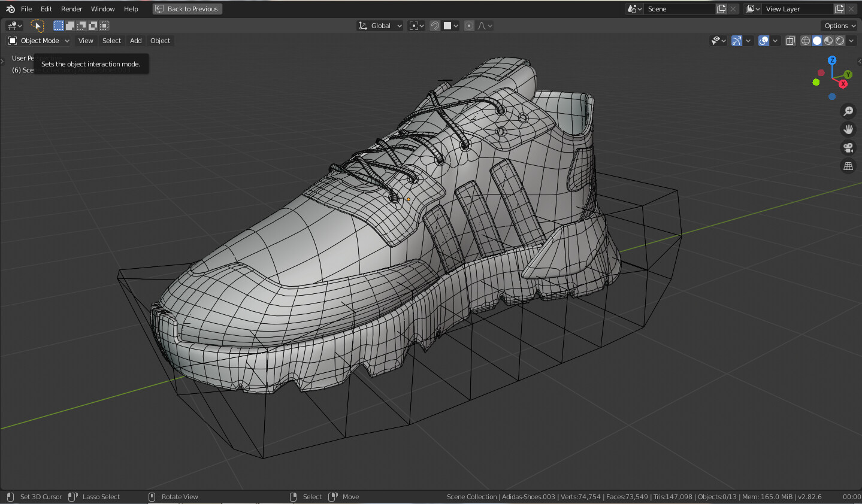Open the Global transform orientation dropdown
This screenshot has width=862, height=504.
click(380, 26)
